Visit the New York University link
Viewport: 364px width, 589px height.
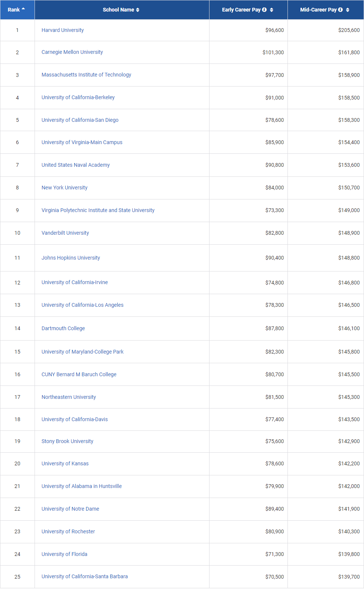coord(64,188)
